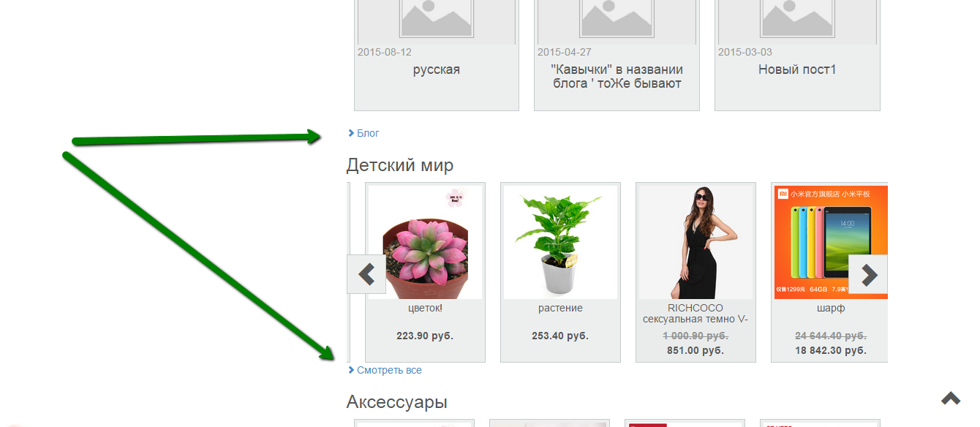
Task: Open placeholder image of 2015-03-03 blog post
Action: tap(797, 19)
